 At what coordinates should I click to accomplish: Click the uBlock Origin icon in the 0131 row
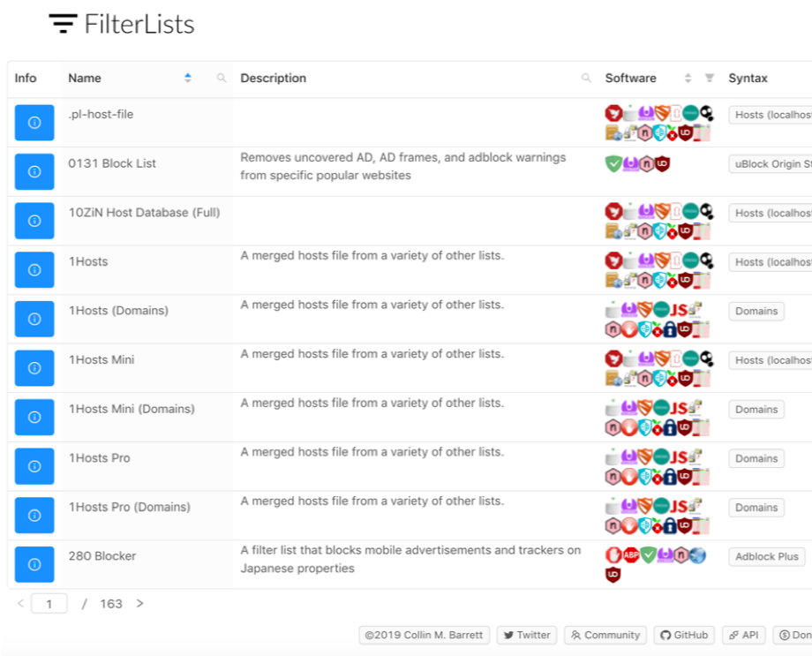click(663, 163)
